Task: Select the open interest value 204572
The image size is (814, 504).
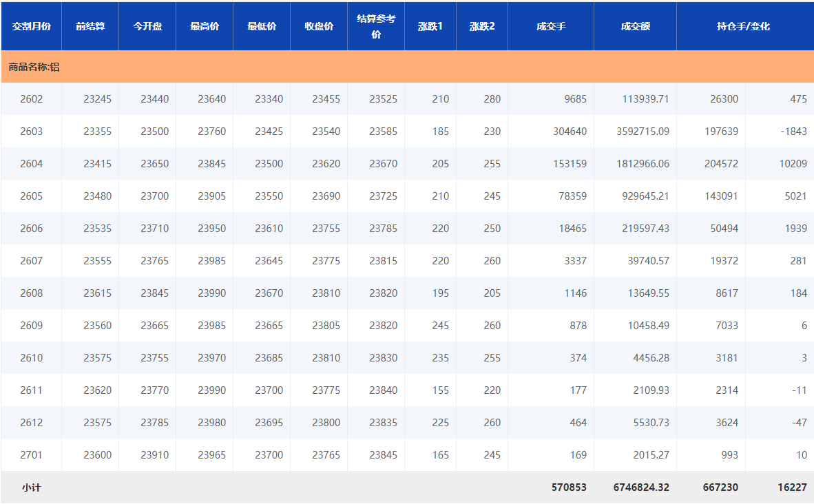Action: (721, 163)
